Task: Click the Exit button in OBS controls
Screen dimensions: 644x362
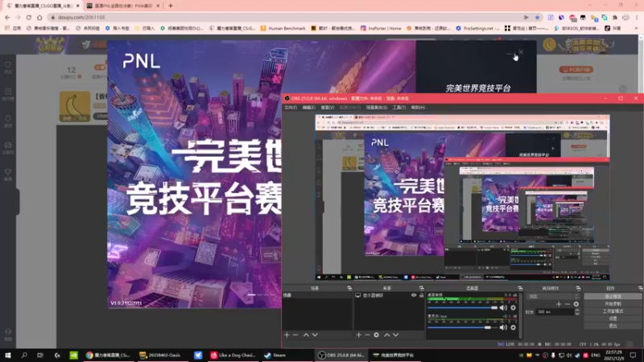Action: pyautogui.click(x=613, y=326)
